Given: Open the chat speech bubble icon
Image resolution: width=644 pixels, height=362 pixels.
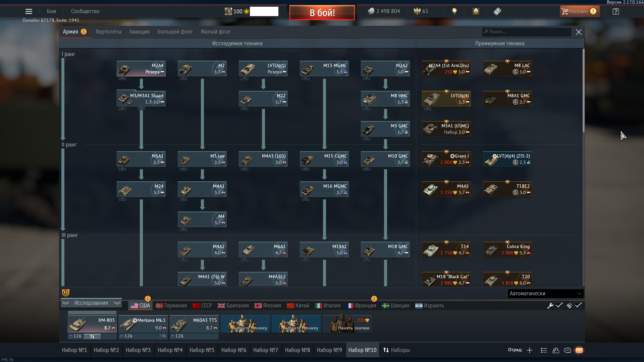Looking at the screenshot, I should [568, 350].
